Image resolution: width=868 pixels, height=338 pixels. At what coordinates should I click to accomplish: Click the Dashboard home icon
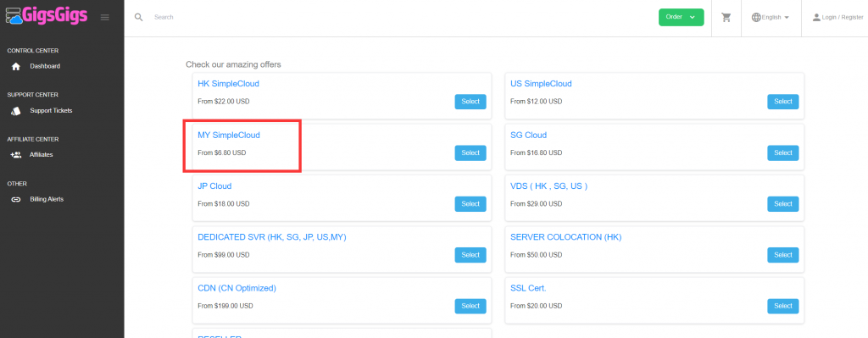click(x=16, y=66)
